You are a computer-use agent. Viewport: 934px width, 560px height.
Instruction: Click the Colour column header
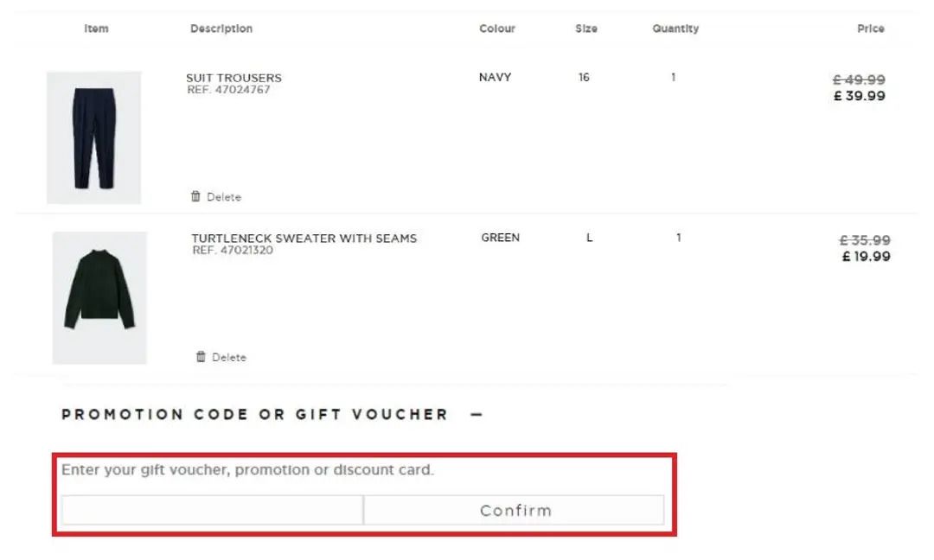click(x=496, y=28)
